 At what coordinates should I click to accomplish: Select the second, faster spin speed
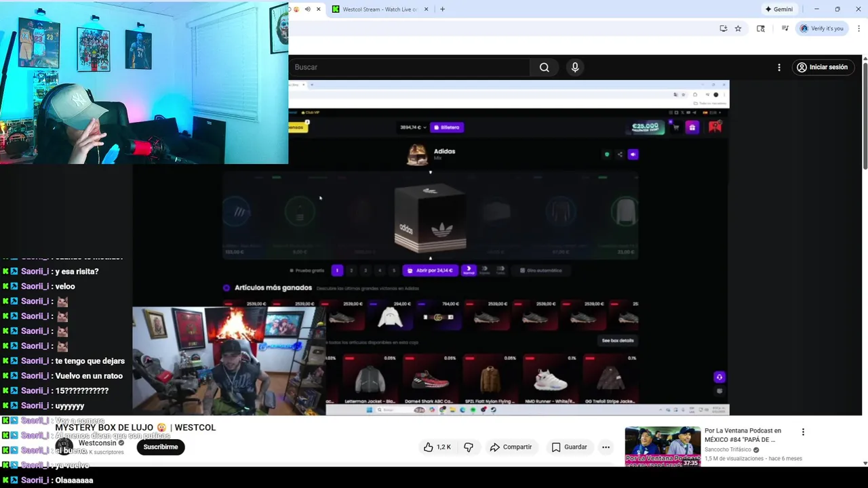tap(484, 270)
